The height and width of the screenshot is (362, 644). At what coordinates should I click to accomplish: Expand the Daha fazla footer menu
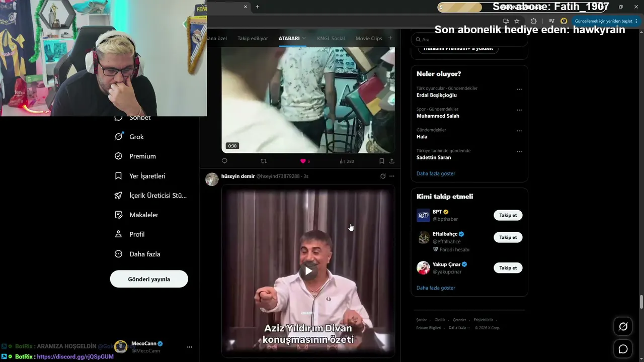point(459,328)
